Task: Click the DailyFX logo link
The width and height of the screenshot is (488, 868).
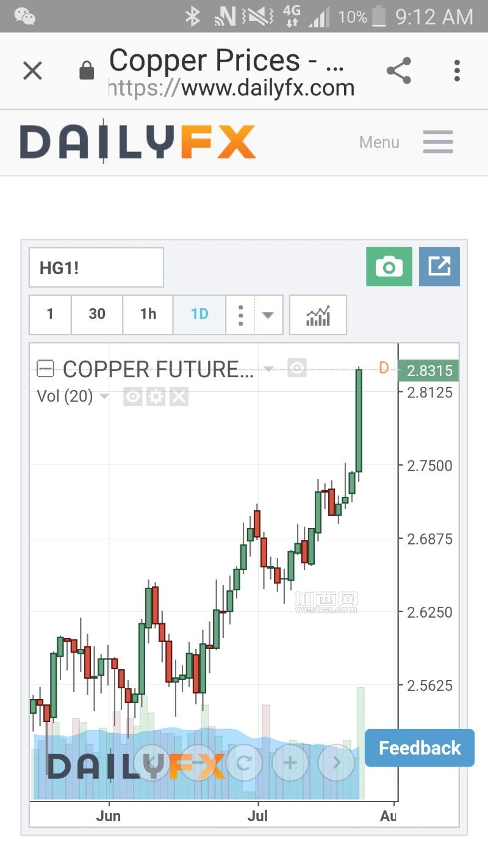Action: (x=137, y=142)
